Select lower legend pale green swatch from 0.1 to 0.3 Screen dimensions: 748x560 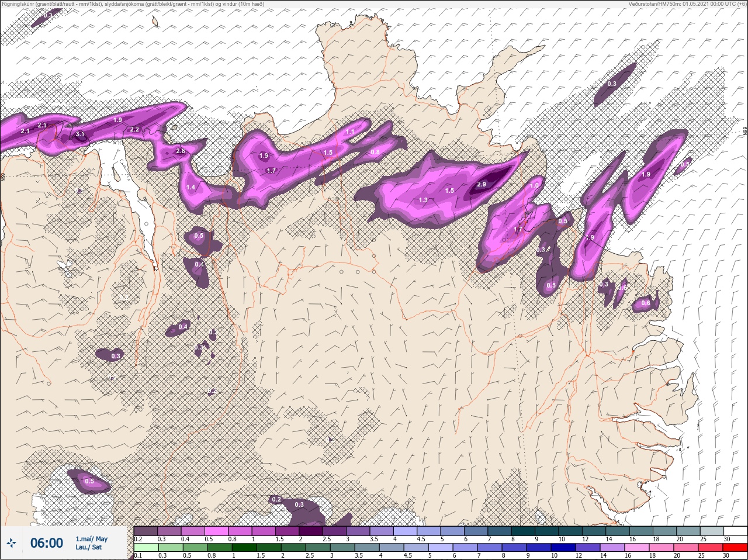(x=146, y=548)
